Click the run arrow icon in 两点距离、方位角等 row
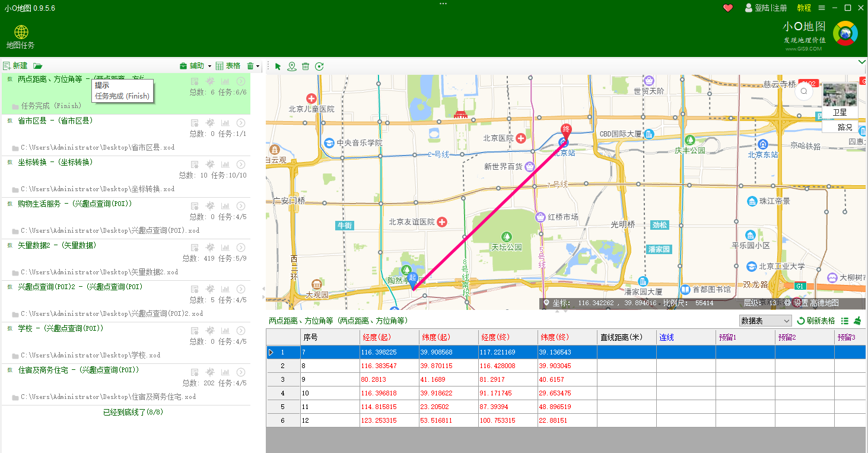868x453 pixels. point(241,81)
